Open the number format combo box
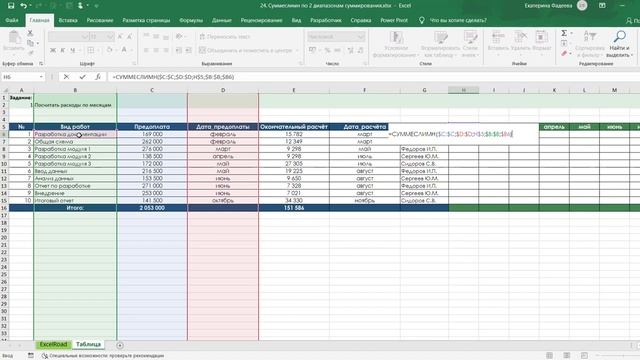This screenshot has height=360, width=640. tap(336, 37)
